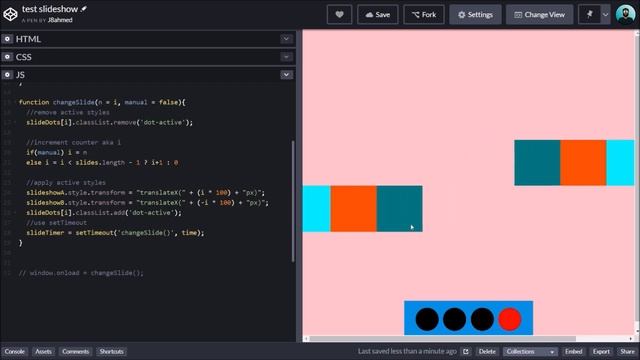The height and width of the screenshot is (360, 640).
Task: Pin this pen with pin icon
Action: tap(589, 15)
